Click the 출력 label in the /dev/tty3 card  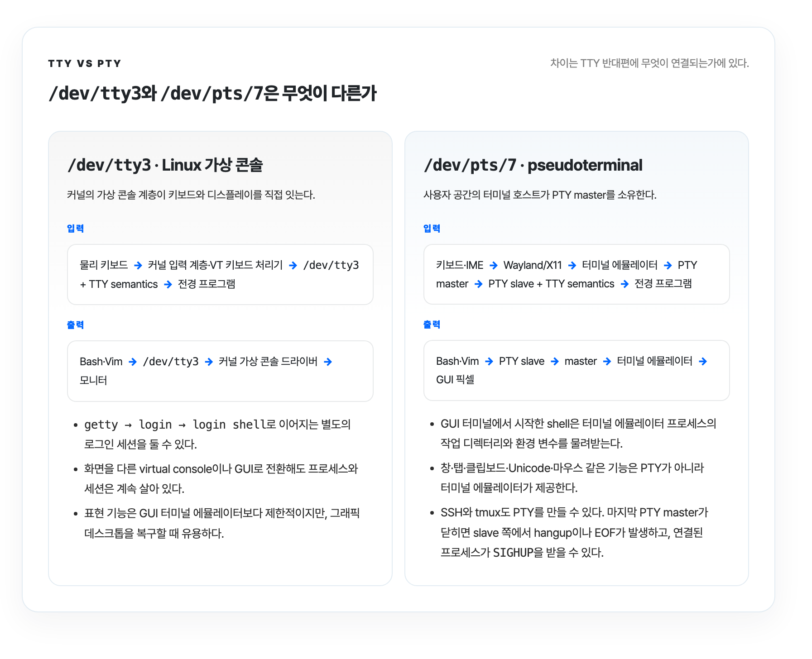point(75,325)
